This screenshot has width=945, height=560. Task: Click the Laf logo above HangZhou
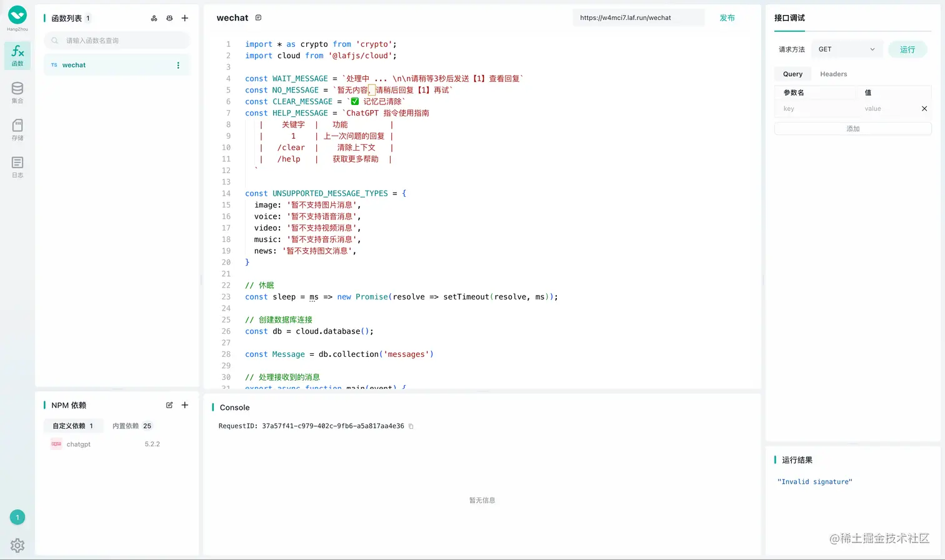pyautogui.click(x=17, y=15)
